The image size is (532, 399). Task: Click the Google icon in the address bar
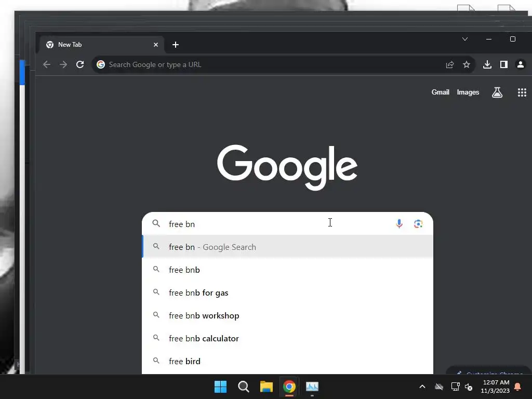(x=101, y=64)
